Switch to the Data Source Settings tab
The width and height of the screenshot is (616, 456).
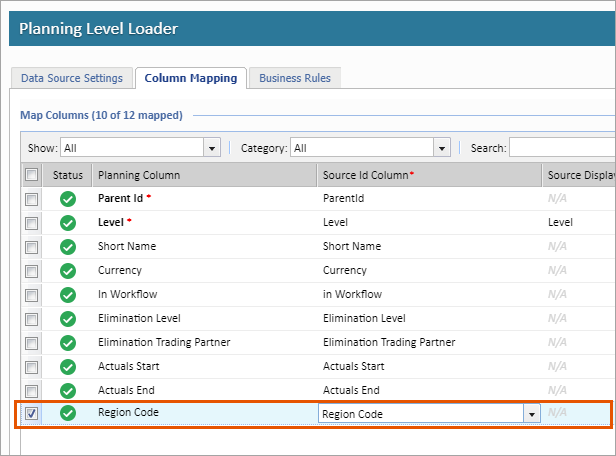[72, 78]
